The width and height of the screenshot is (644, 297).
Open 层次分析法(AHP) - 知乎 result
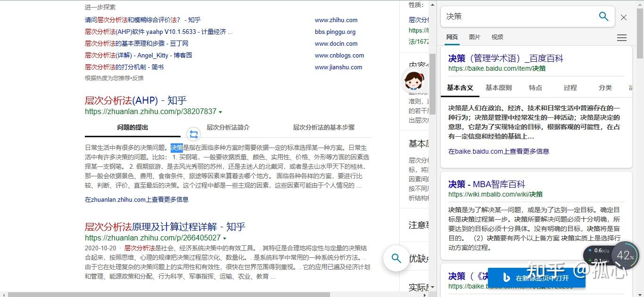136,100
